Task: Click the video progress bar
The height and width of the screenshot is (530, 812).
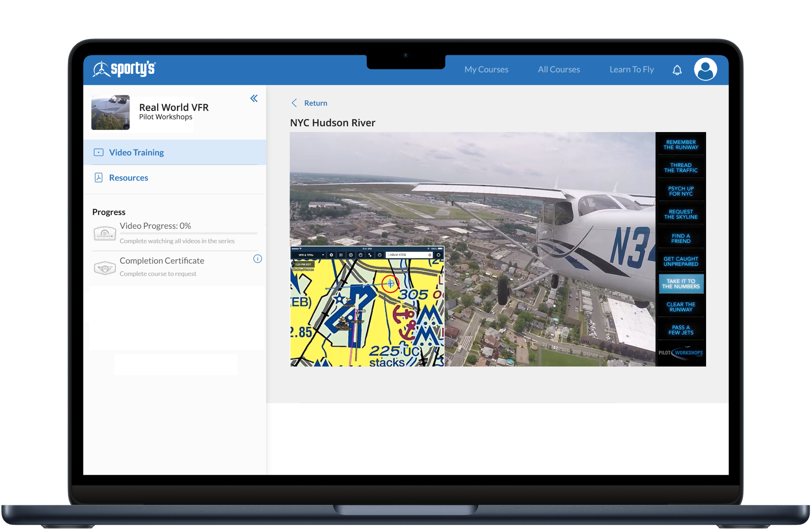Action: [x=188, y=233]
